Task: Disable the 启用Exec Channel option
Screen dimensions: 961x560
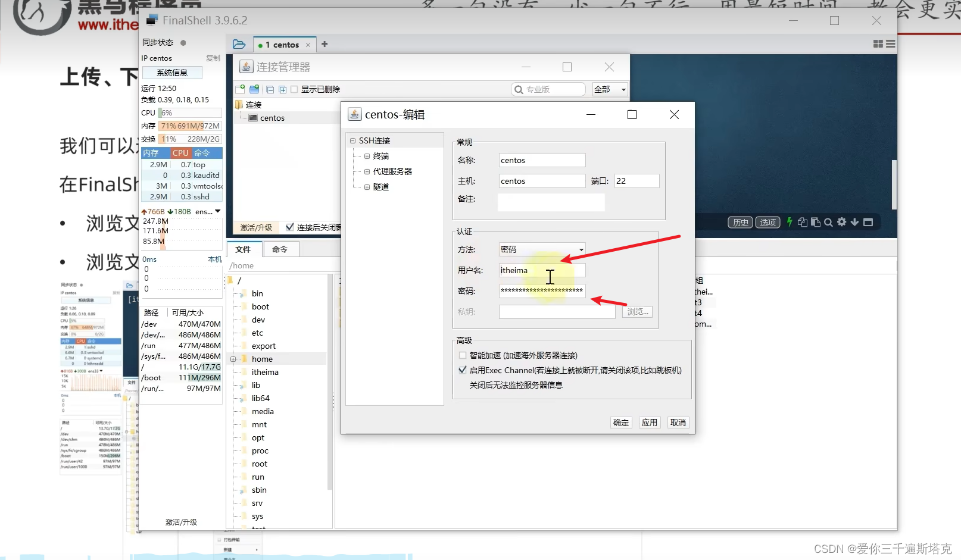Action: [463, 370]
